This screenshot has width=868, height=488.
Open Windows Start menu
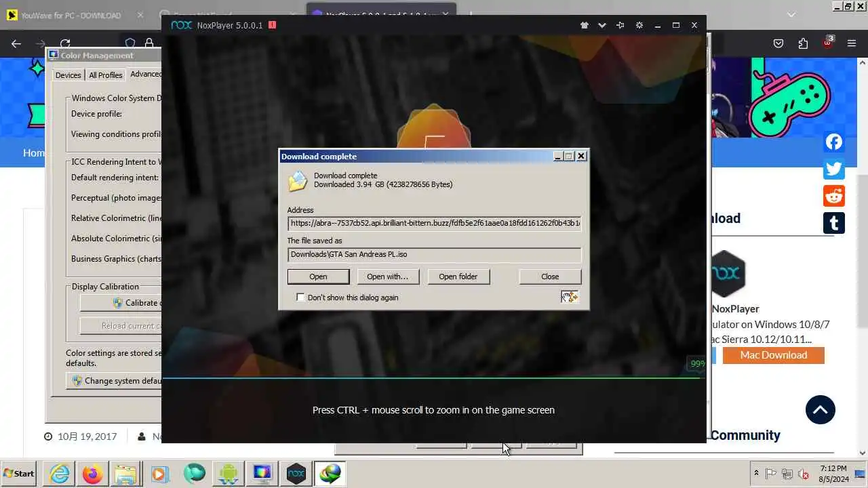[x=19, y=474]
